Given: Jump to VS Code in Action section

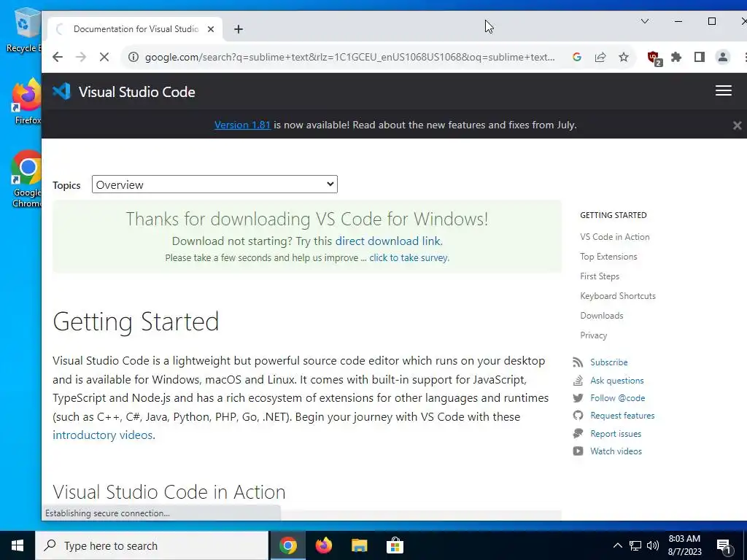Looking at the screenshot, I should pos(614,237).
